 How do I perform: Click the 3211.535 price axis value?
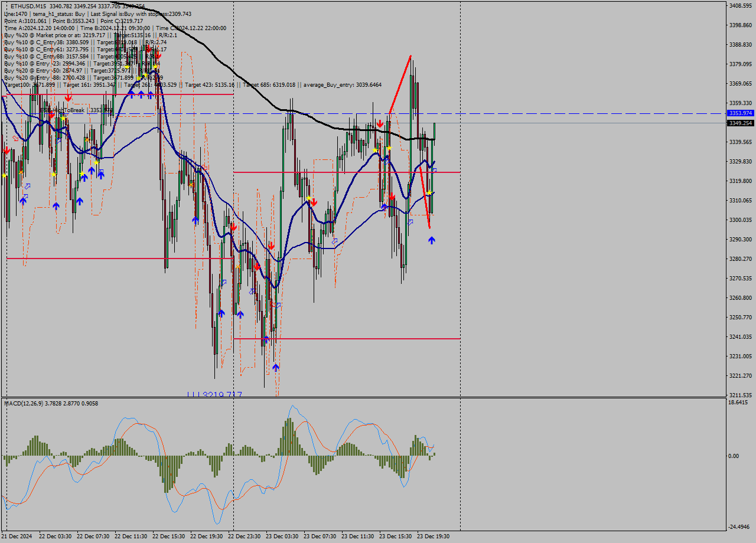coord(740,395)
